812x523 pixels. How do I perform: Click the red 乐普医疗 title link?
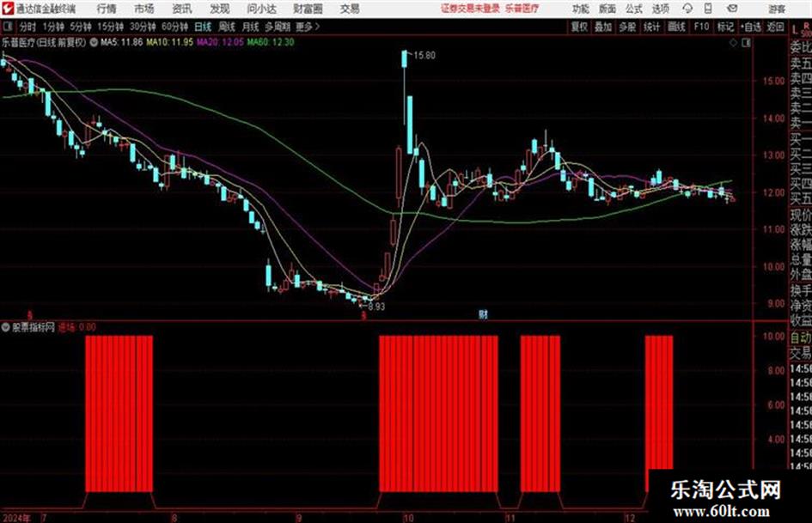[522, 9]
